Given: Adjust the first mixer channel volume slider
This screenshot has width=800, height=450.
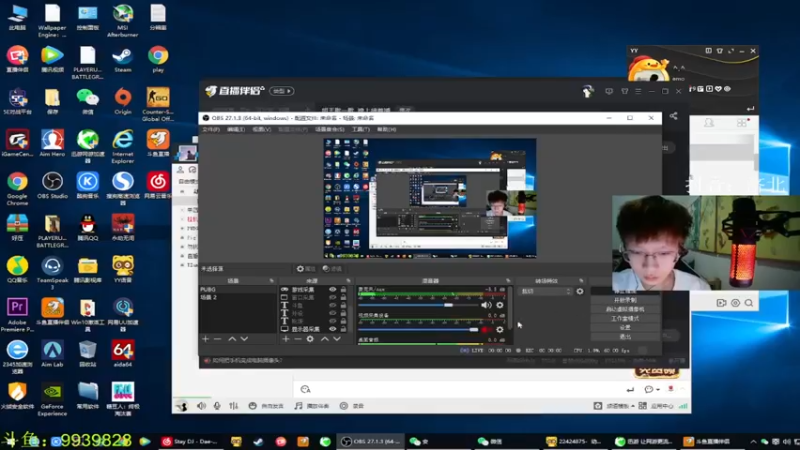Looking at the screenshot, I should (418, 305).
